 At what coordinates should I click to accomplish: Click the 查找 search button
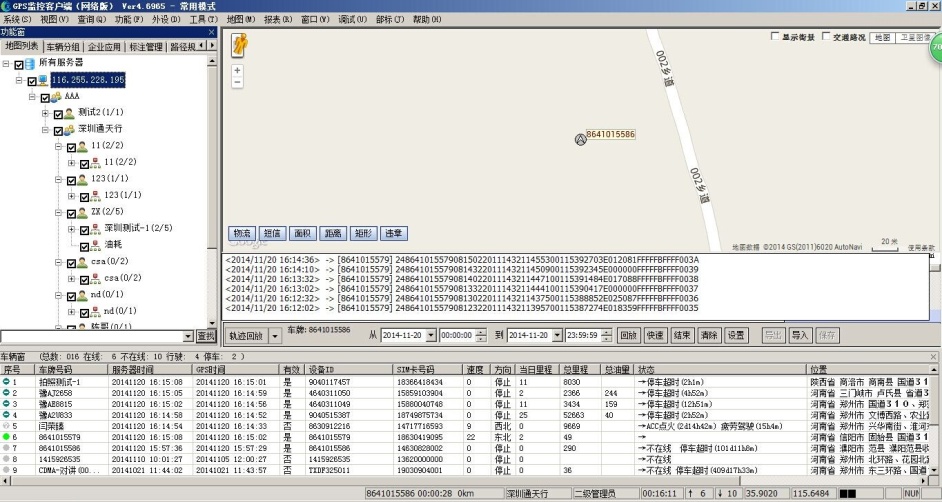(206, 337)
